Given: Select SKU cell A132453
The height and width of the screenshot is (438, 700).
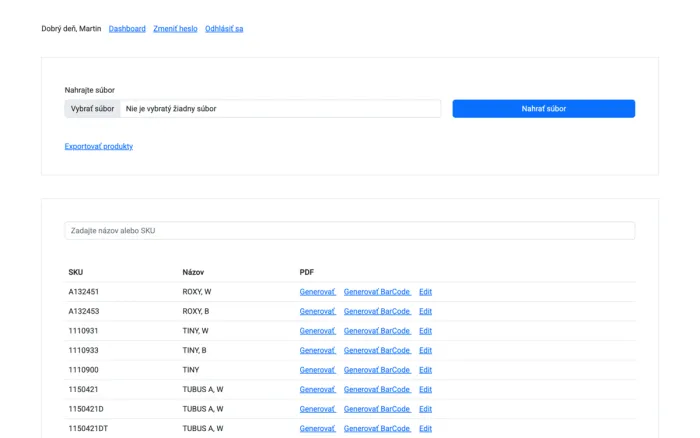Looking at the screenshot, I should pyautogui.click(x=83, y=311).
